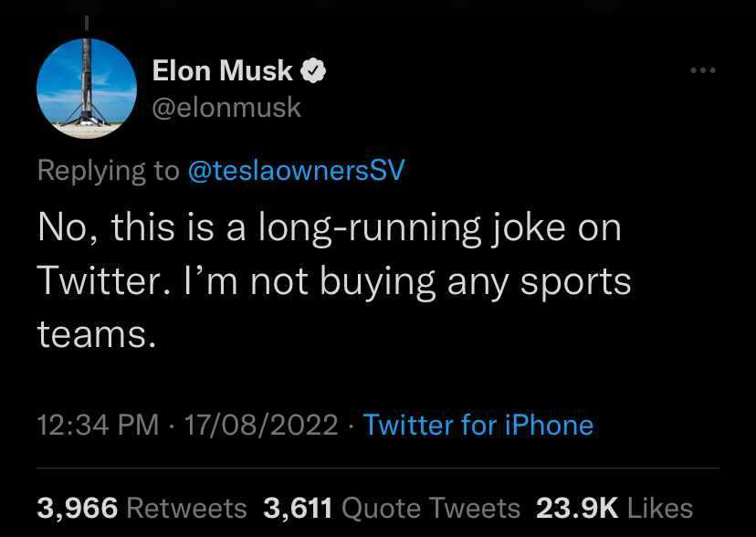Viewport: 756px width, 537px height.
Task: Click the 17/08/2022 date
Action: click(261, 426)
